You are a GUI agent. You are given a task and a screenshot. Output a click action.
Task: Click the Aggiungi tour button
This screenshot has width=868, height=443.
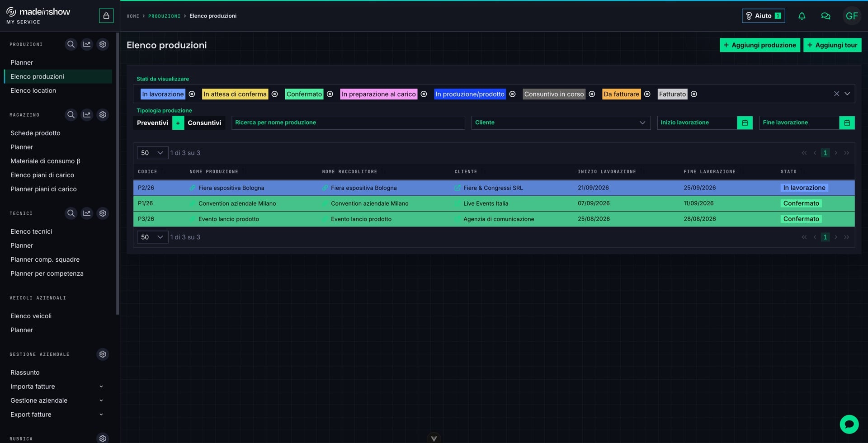tap(832, 45)
